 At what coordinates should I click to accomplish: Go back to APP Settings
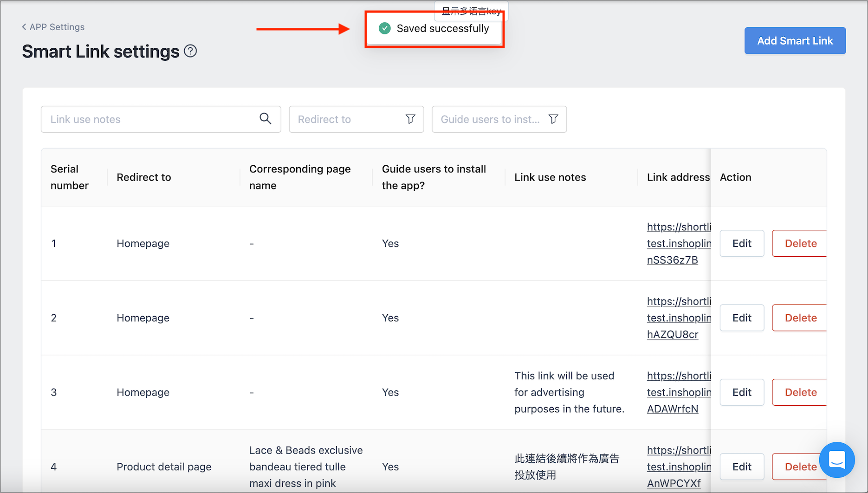[x=53, y=27]
